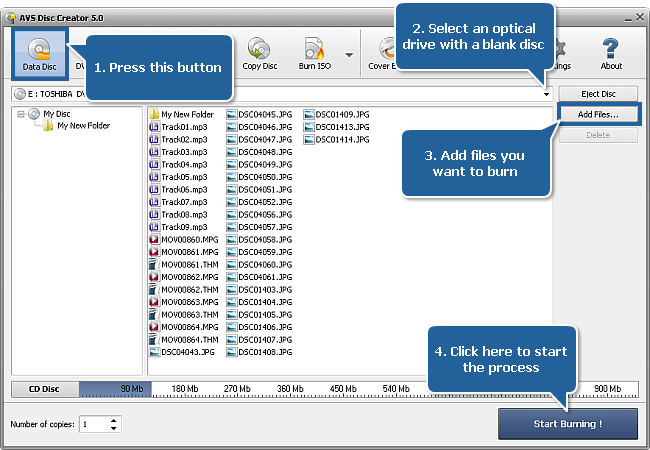Select Track04.mp3 file

(179, 165)
